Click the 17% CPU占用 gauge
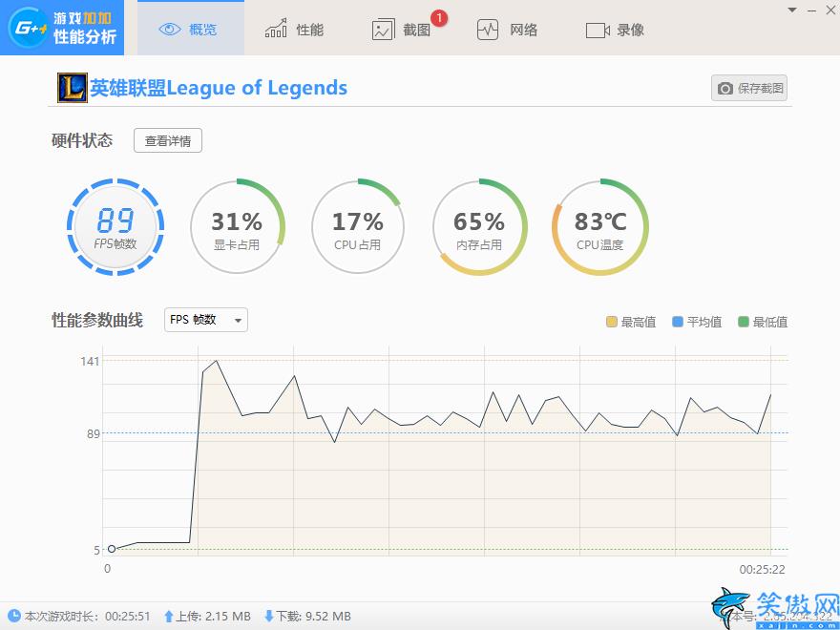Image resolution: width=840 pixels, height=630 pixels. tap(358, 226)
